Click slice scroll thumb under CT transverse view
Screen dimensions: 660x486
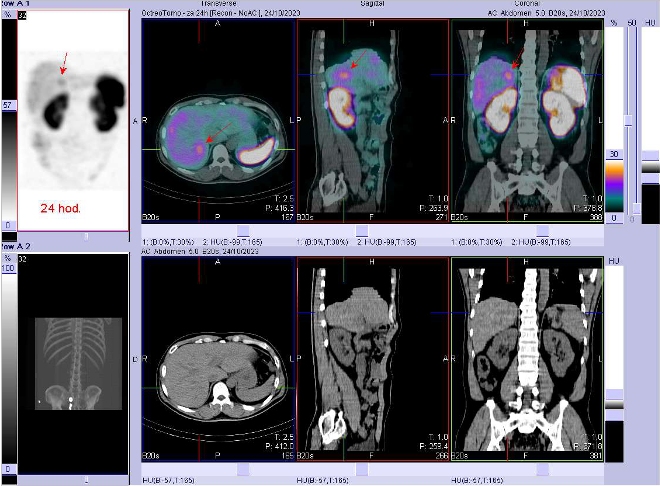point(243,469)
